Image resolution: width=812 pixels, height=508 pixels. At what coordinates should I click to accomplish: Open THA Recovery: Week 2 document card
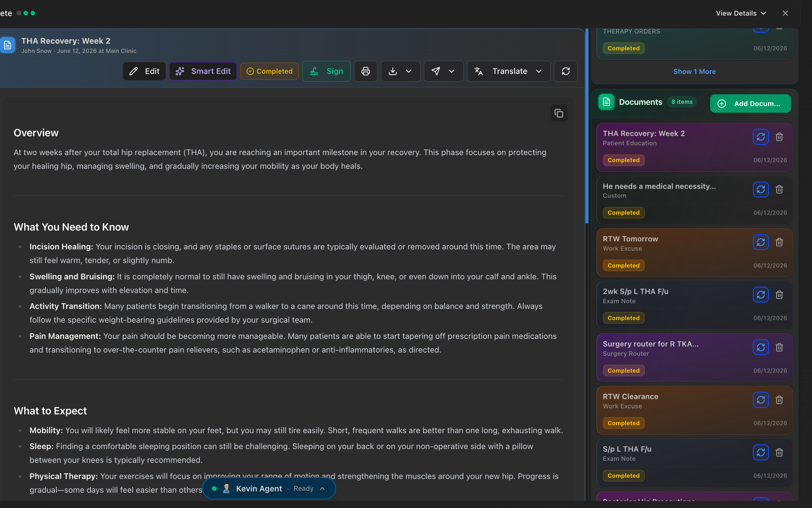click(694, 147)
